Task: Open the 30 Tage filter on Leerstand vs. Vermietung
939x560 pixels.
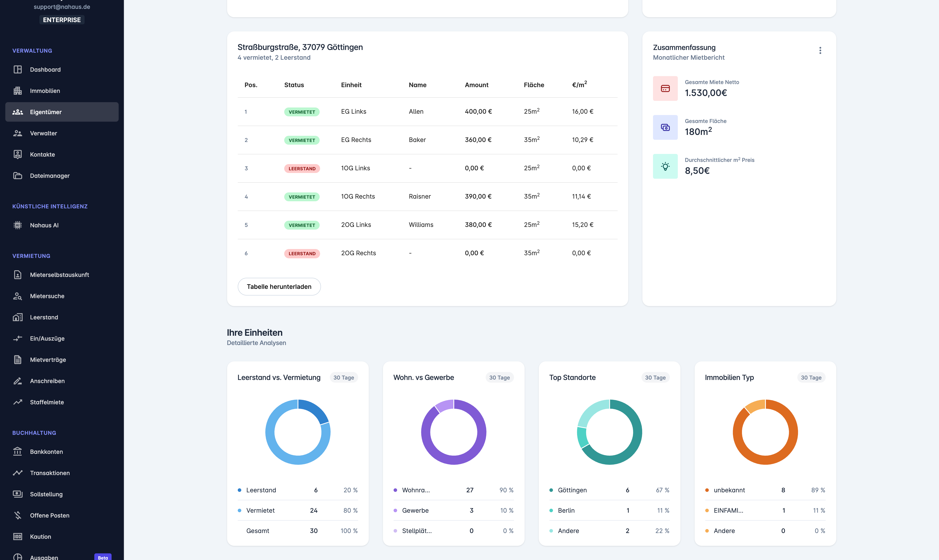Action: (x=344, y=377)
